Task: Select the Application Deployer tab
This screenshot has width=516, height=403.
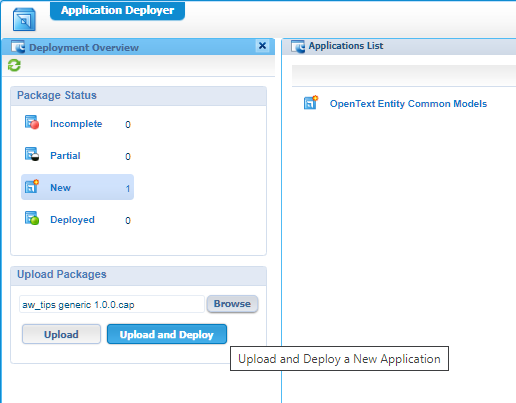Action: [117, 10]
